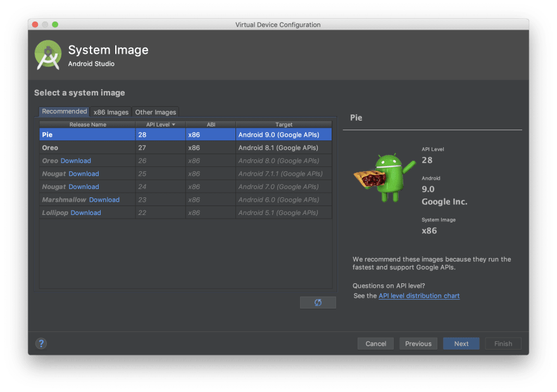Image resolution: width=557 pixels, height=392 pixels.
Task: Download the Oreo API 26 image
Action: pos(76,161)
